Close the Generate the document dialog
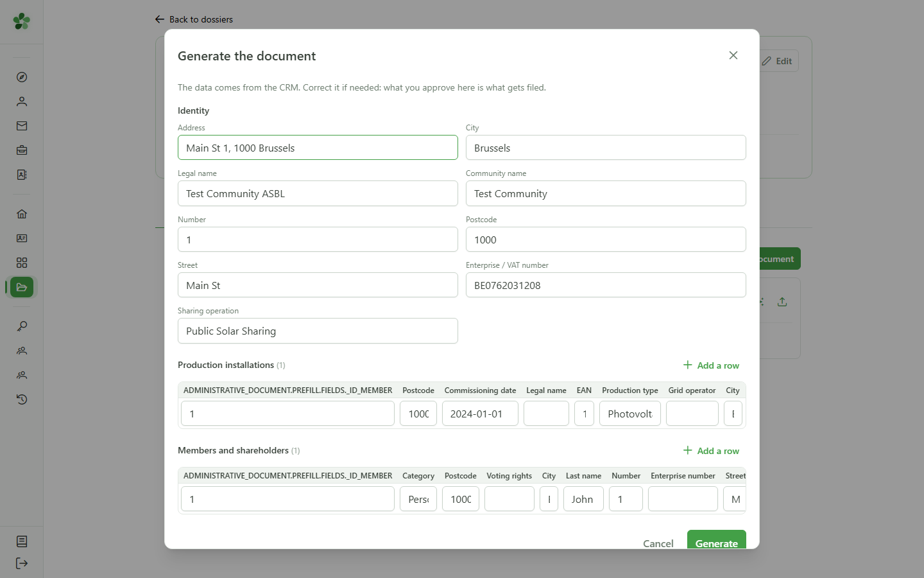Viewport: 924px width, 578px height. 733,55
